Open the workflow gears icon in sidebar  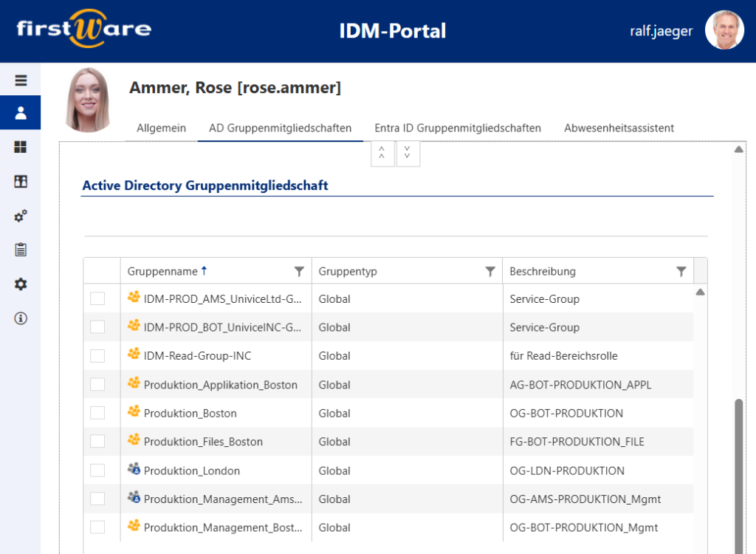[20, 216]
